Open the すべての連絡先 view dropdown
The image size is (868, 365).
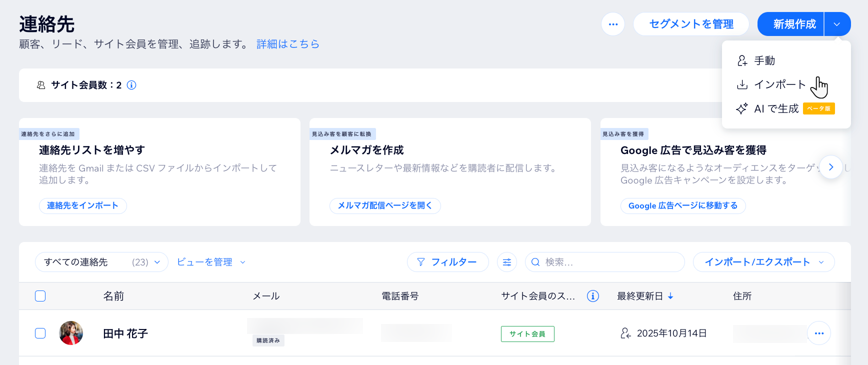[101, 262]
